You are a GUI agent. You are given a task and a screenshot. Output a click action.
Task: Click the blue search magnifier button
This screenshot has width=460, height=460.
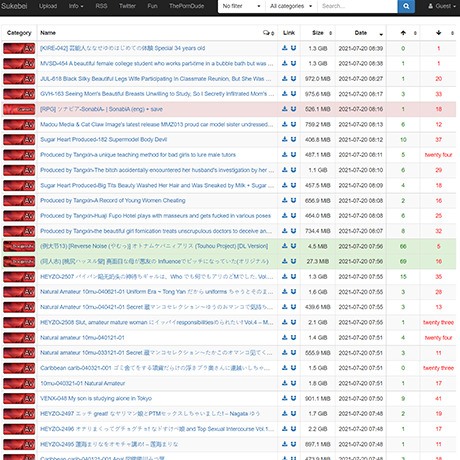pos(406,6)
